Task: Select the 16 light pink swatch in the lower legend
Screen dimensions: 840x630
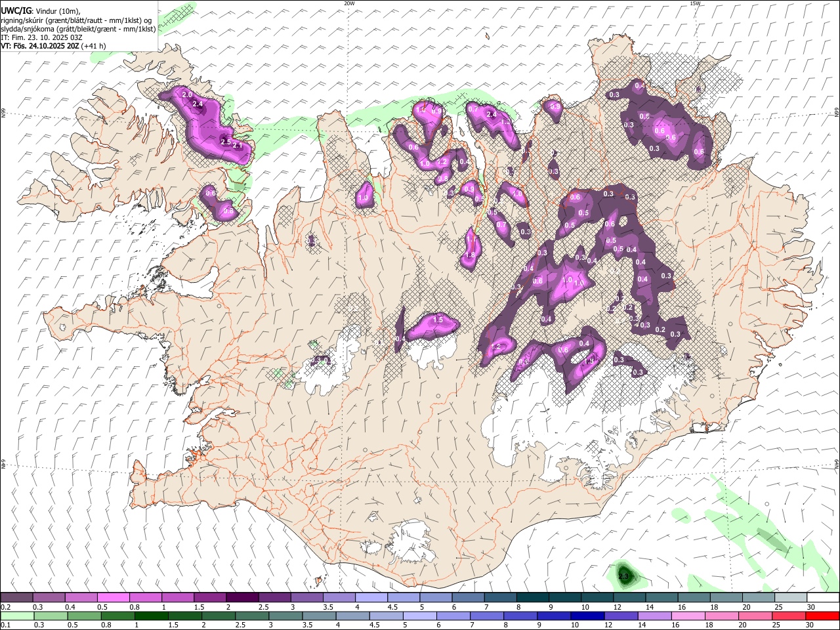Action: (688, 616)
